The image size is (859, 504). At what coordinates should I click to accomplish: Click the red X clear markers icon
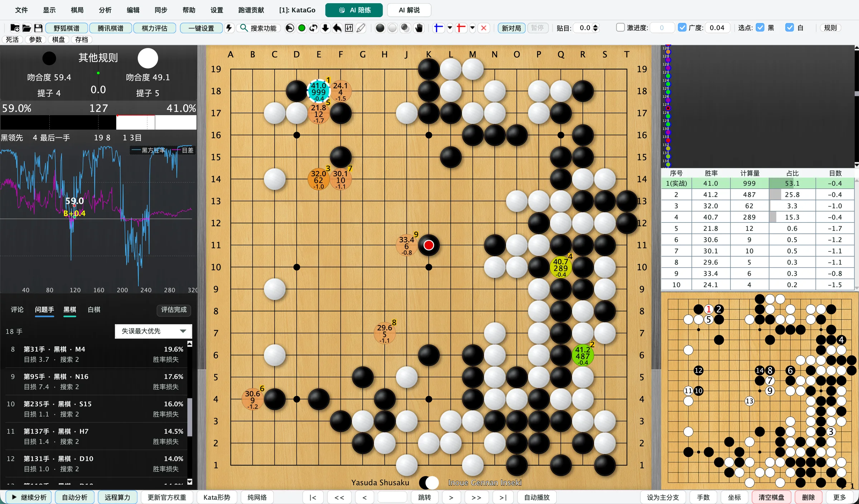pos(484,28)
